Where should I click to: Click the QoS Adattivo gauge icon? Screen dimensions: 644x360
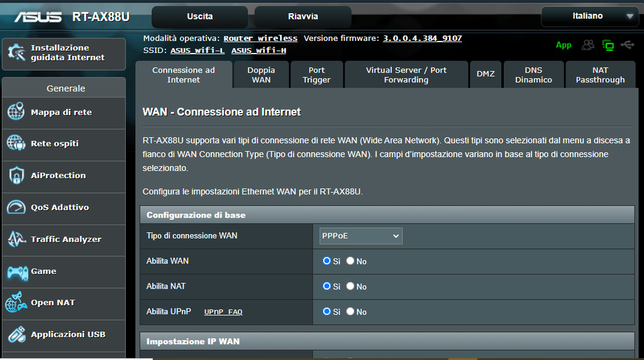[16, 207]
